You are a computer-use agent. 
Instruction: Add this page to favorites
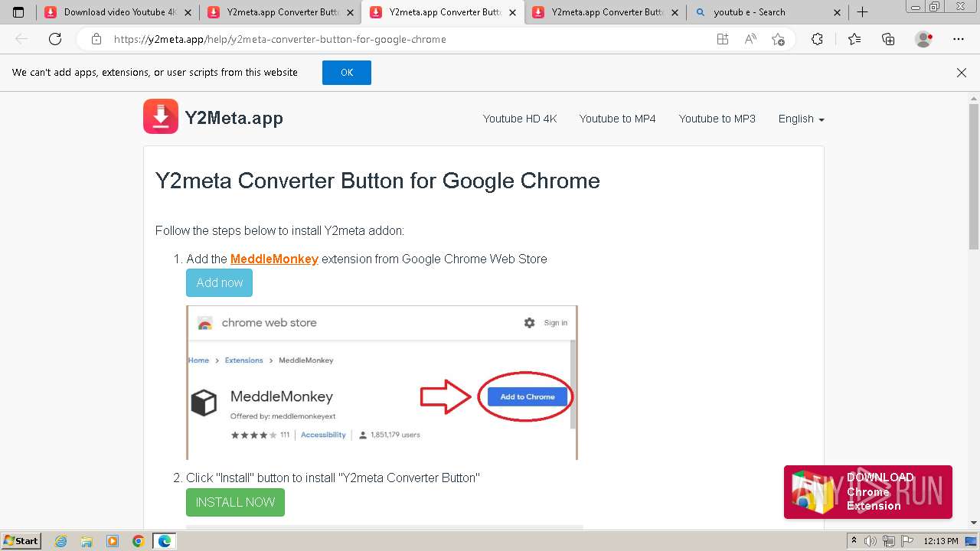(779, 39)
